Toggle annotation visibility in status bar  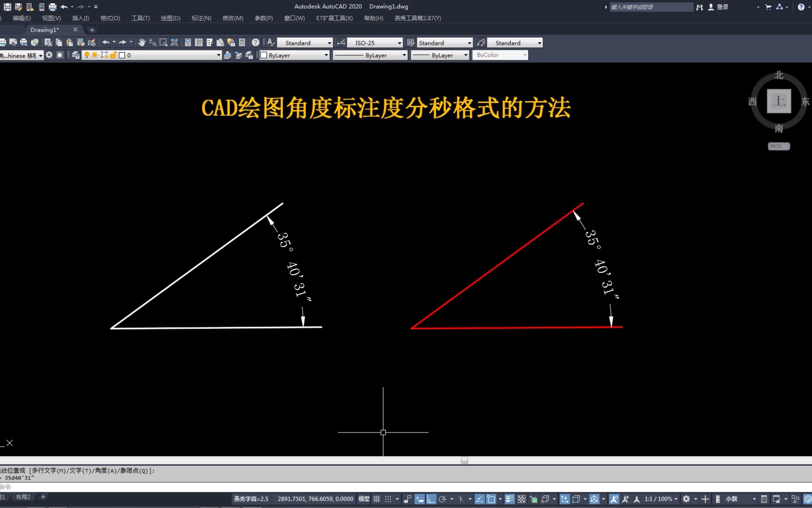[614, 499]
